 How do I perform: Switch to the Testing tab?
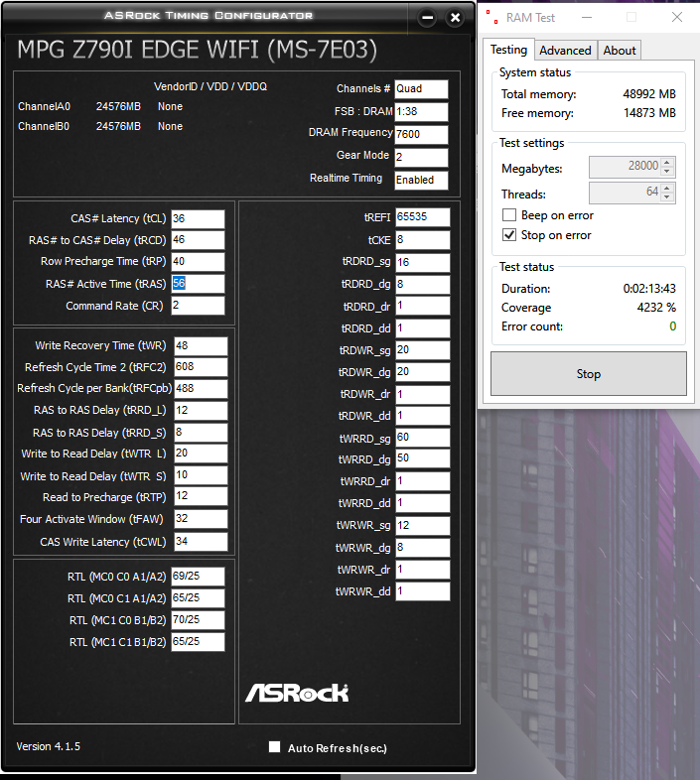tap(508, 50)
